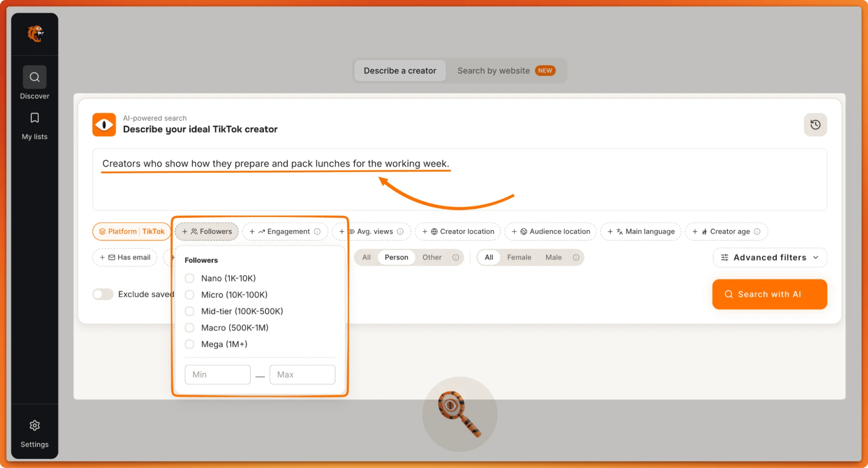The height and width of the screenshot is (468, 868).
Task: Select All in gender filter
Action: pyautogui.click(x=489, y=257)
